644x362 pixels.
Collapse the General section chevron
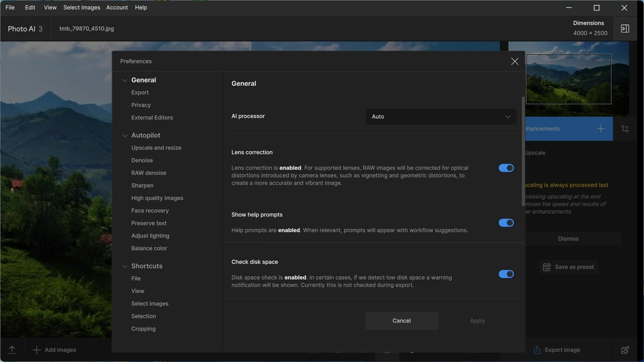coord(125,80)
